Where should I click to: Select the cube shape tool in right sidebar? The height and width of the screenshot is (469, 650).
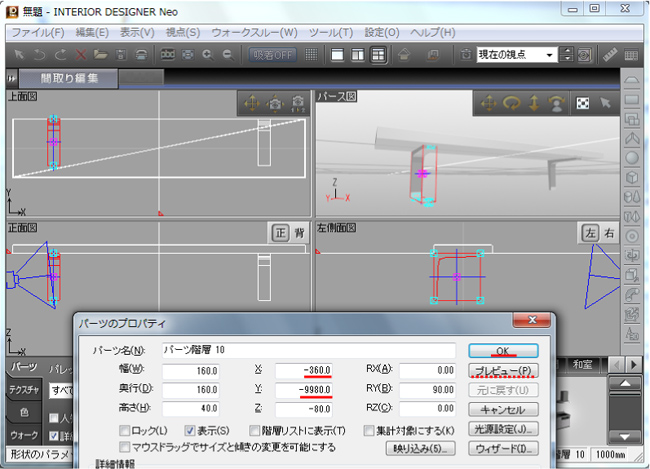click(x=632, y=176)
